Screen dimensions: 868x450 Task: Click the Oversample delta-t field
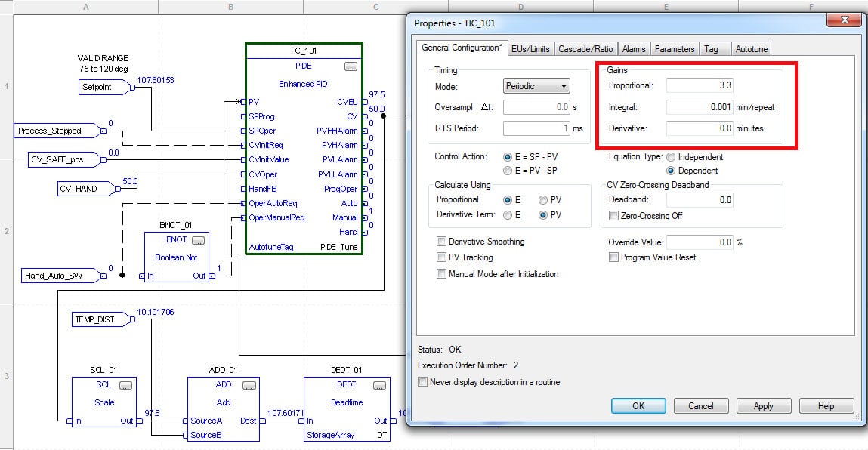coord(536,106)
